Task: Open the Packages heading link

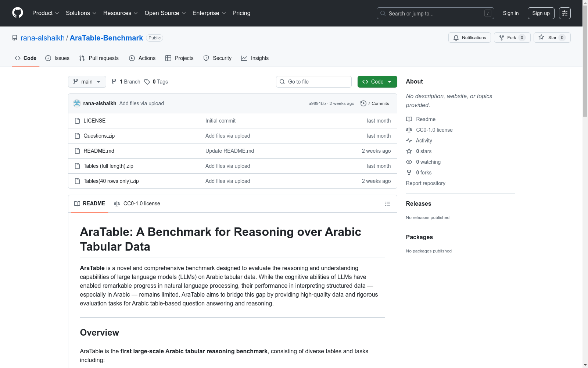Action: coord(419,237)
